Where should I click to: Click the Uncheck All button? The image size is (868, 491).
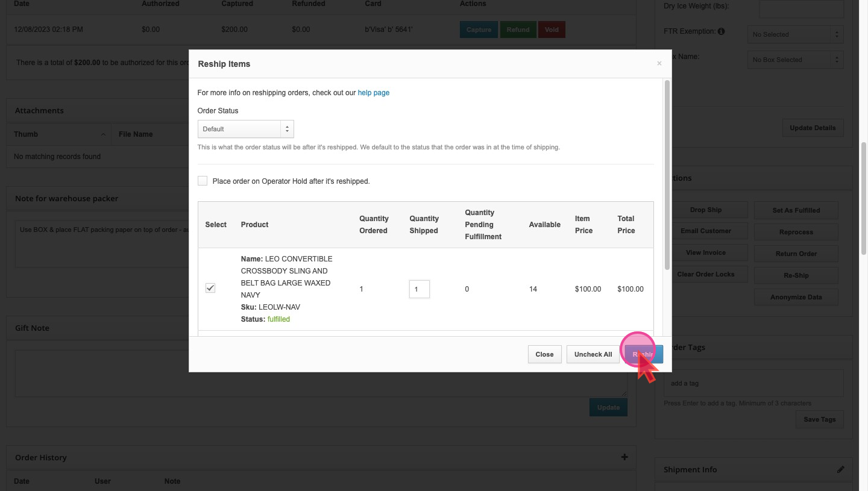[593, 354]
